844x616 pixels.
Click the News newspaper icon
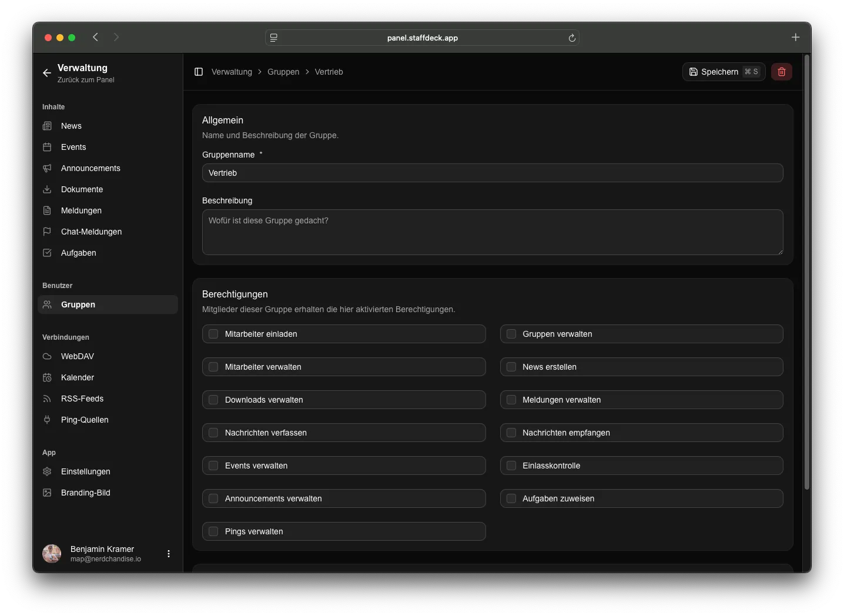[x=47, y=126]
